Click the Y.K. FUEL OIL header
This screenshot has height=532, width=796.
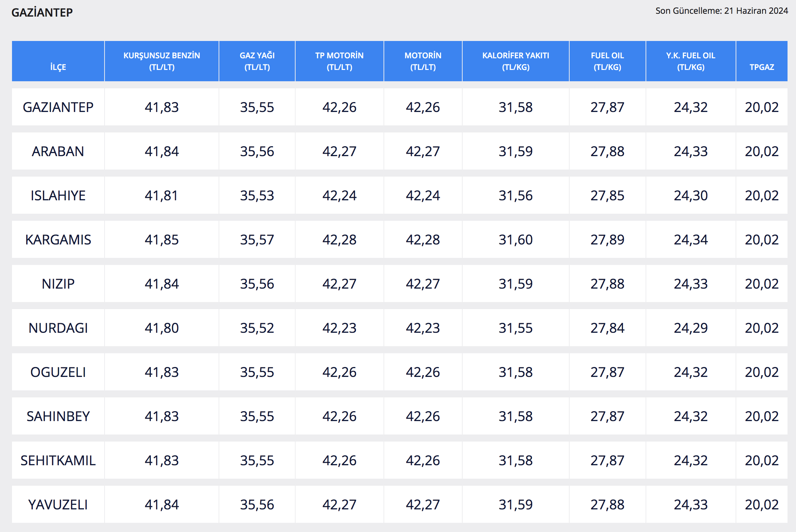(691, 61)
